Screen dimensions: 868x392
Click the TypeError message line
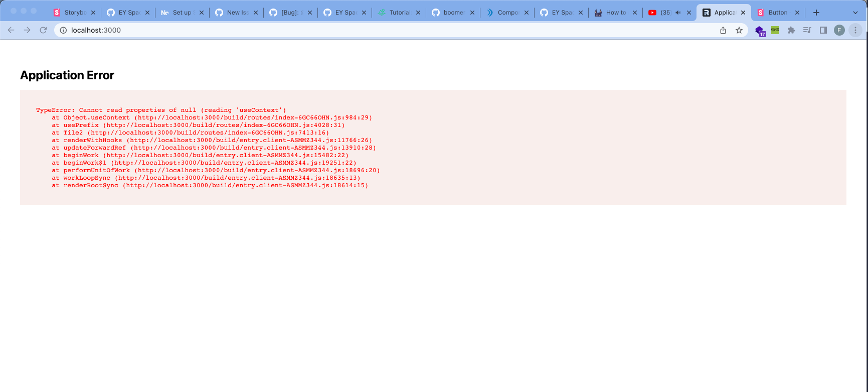click(161, 110)
